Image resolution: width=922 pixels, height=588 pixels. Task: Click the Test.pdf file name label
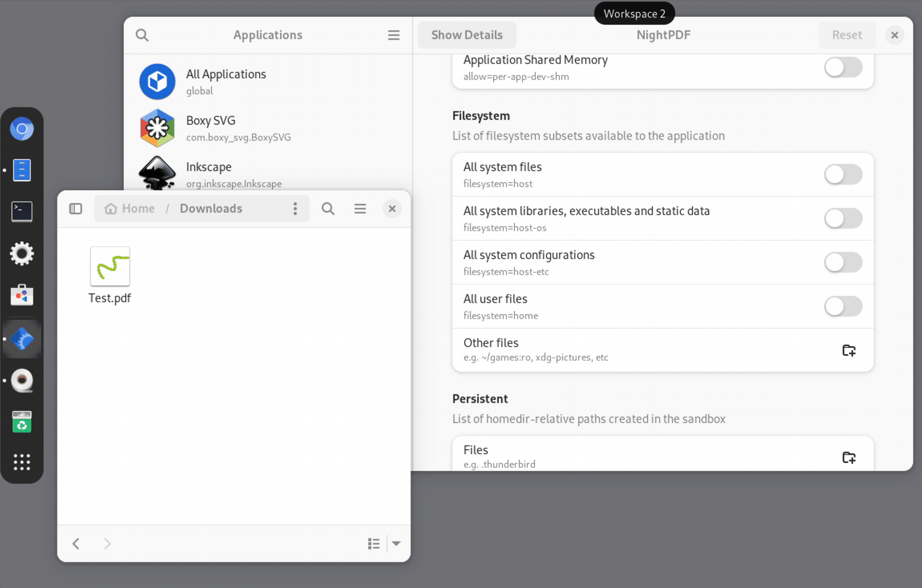pos(109,298)
